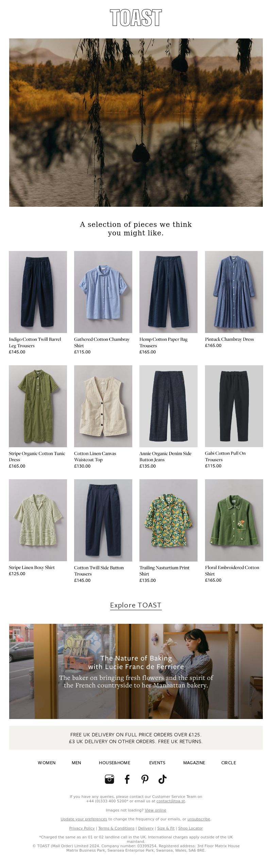The width and height of the screenshot is (272, 868).
Task: Select Trailing Nasturtium Print Shirt image
Action: [x=168, y=520]
